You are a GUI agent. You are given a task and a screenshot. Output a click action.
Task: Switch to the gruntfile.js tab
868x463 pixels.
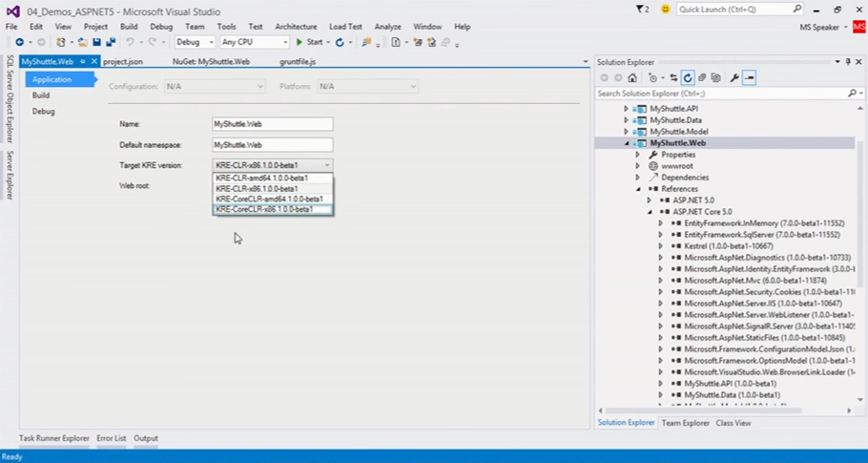coord(298,62)
